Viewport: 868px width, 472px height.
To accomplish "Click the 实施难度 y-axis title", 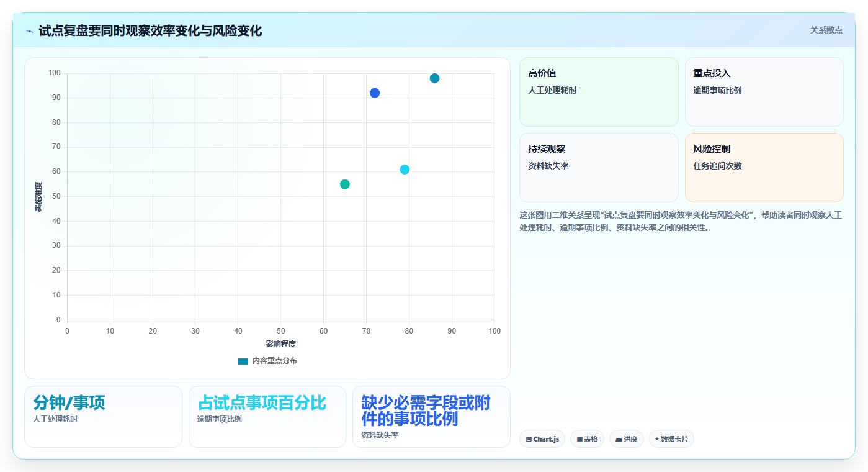I will click(38, 196).
